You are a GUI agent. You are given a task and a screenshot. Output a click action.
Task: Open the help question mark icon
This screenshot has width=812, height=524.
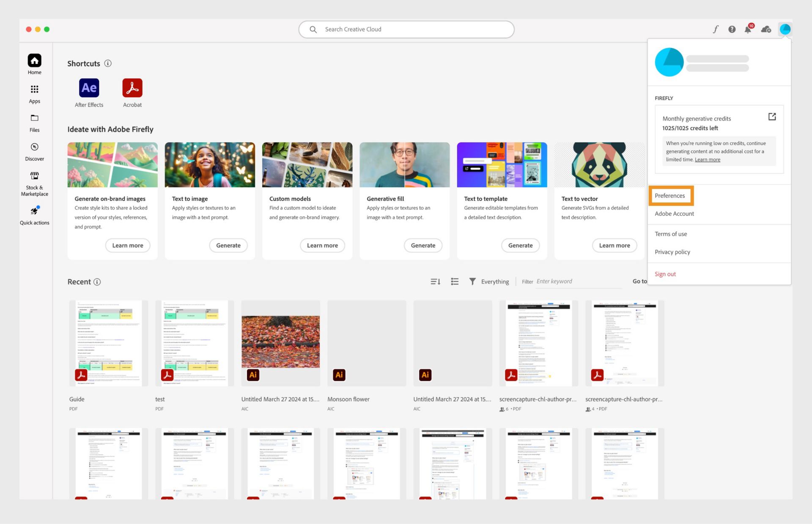click(x=732, y=29)
